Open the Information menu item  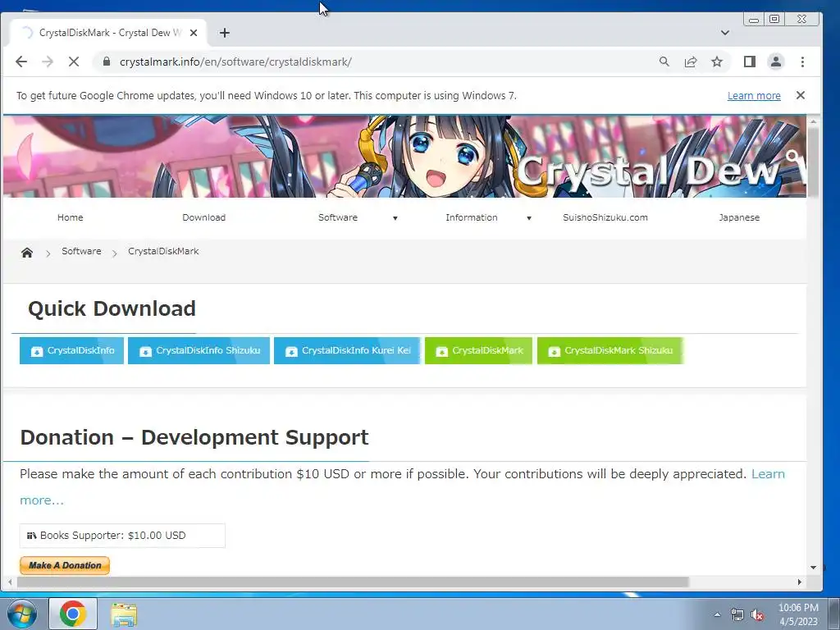tap(472, 217)
